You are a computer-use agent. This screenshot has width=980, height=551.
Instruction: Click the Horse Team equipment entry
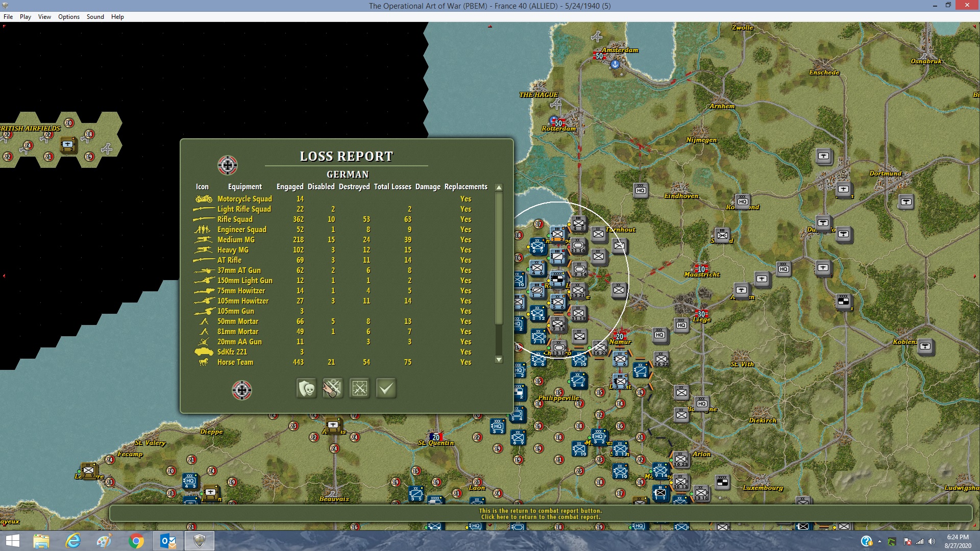point(235,362)
